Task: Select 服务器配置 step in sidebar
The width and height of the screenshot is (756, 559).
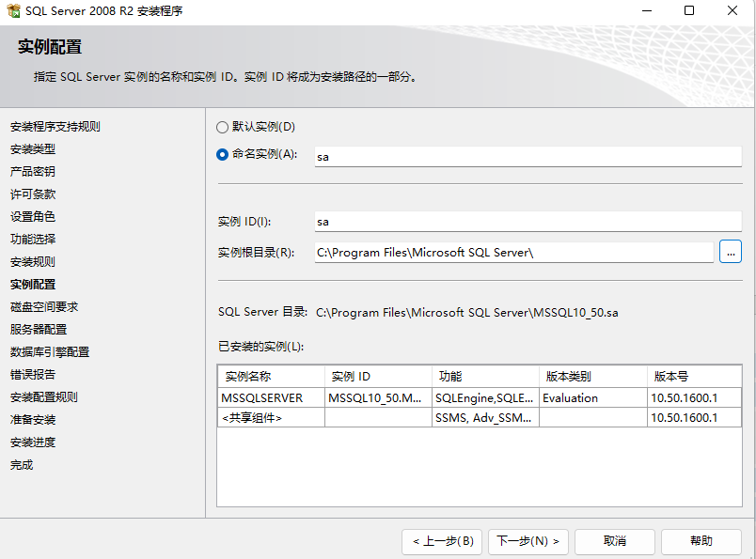Action: click(39, 330)
